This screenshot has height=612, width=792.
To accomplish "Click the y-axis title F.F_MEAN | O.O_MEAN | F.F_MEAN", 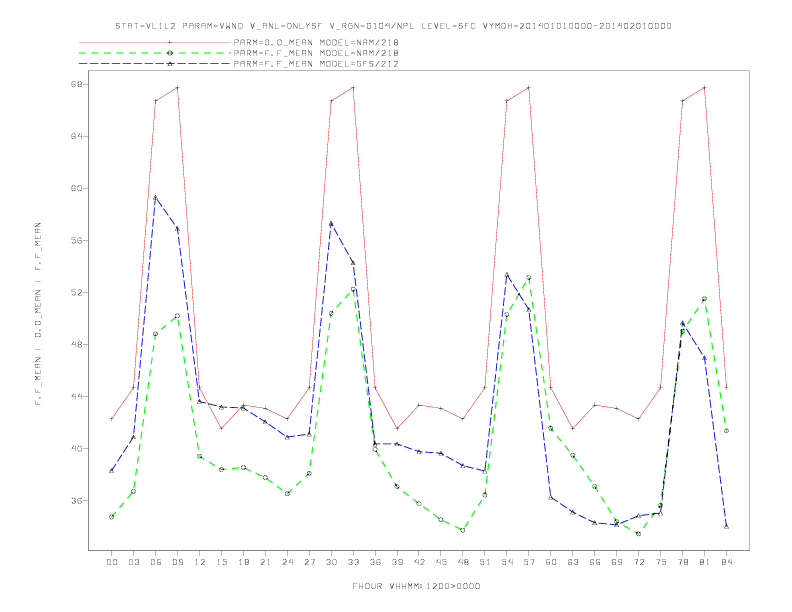I will click(x=38, y=314).
